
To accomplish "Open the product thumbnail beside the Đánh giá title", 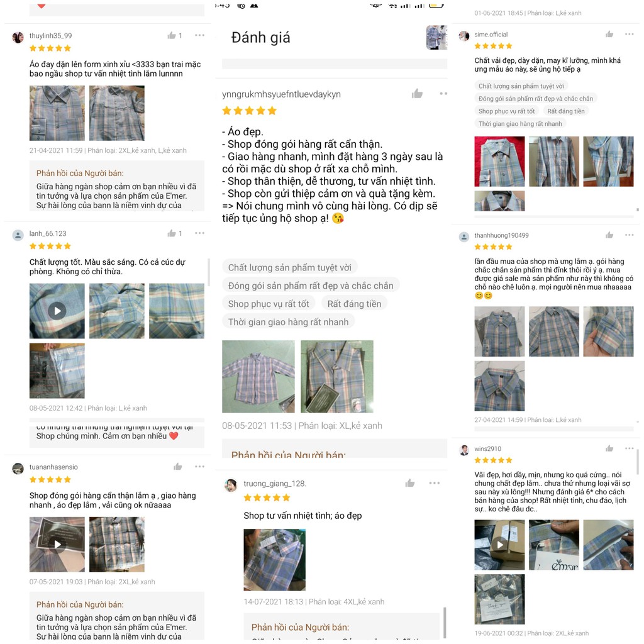I will click(436, 37).
